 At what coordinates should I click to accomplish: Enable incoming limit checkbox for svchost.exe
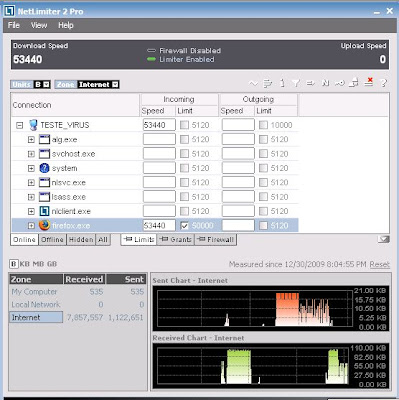pos(184,154)
